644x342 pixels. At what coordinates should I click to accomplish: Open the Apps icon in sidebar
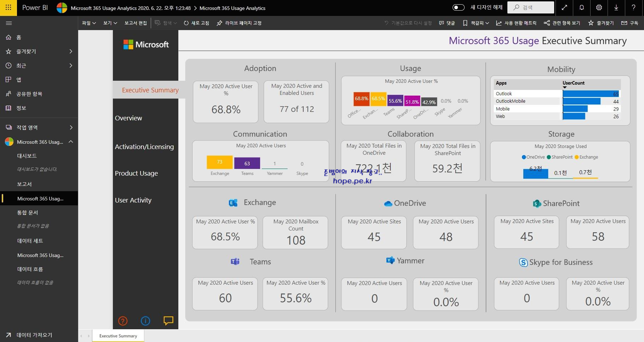click(9, 80)
